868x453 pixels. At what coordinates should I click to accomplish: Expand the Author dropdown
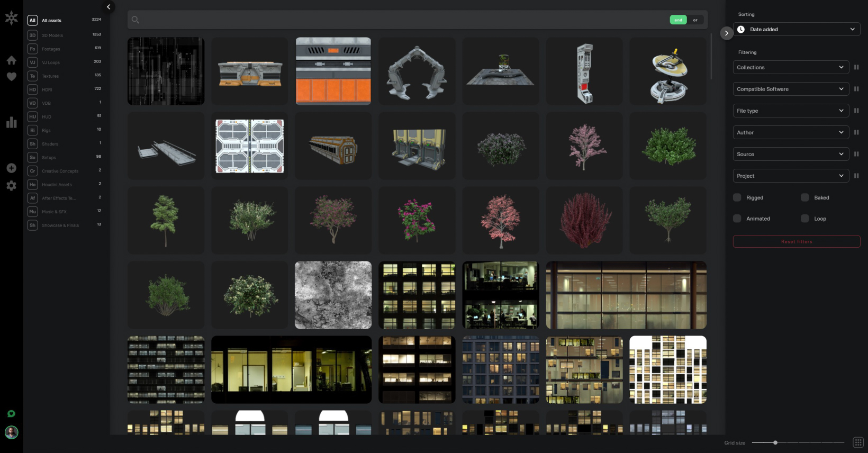(791, 132)
